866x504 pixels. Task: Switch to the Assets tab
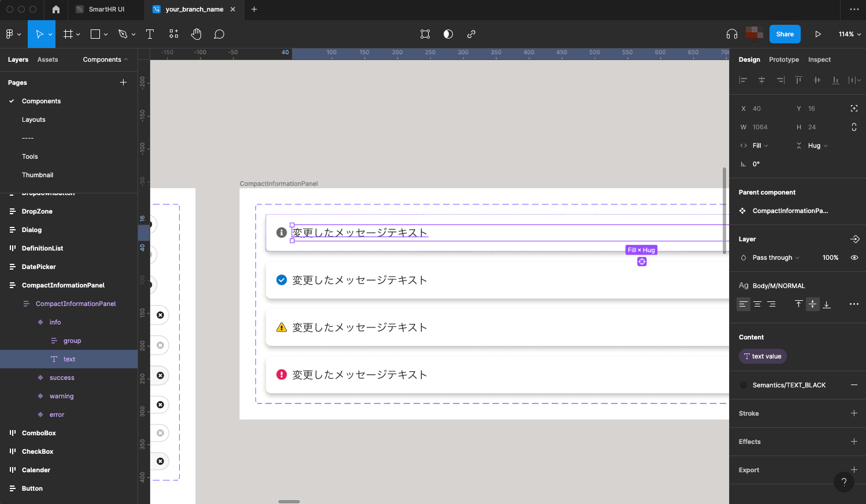click(47, 59)
